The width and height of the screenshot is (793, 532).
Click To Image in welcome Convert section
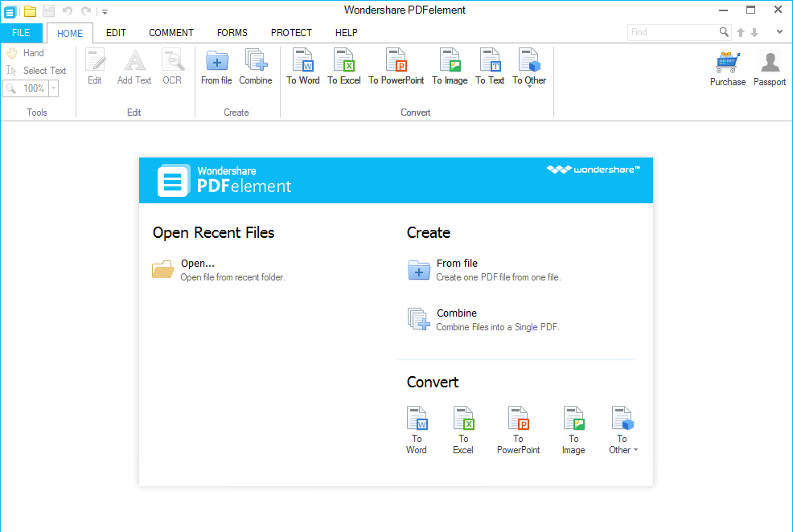[573, 430]
